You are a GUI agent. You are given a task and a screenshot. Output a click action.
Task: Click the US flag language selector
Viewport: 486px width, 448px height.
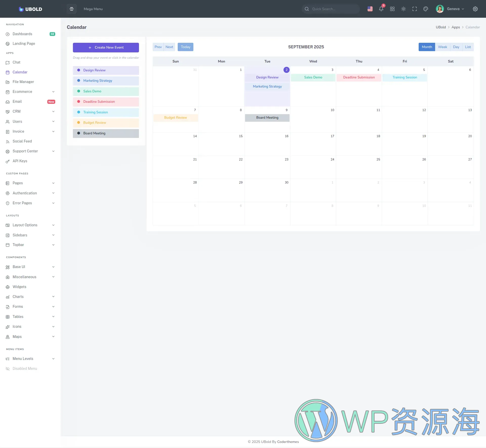pyautogui.click(x=370, y=9)
